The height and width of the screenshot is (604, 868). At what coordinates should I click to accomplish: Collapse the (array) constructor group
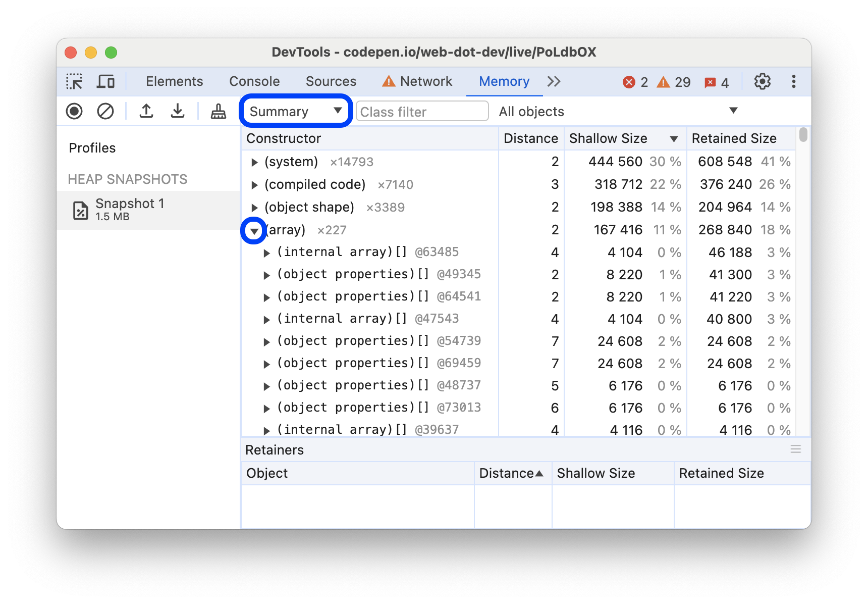(x=254, y=230)
